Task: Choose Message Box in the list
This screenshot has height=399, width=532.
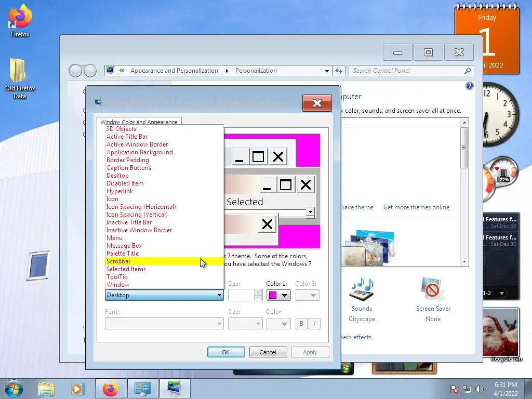Action: tap(165, 246)
